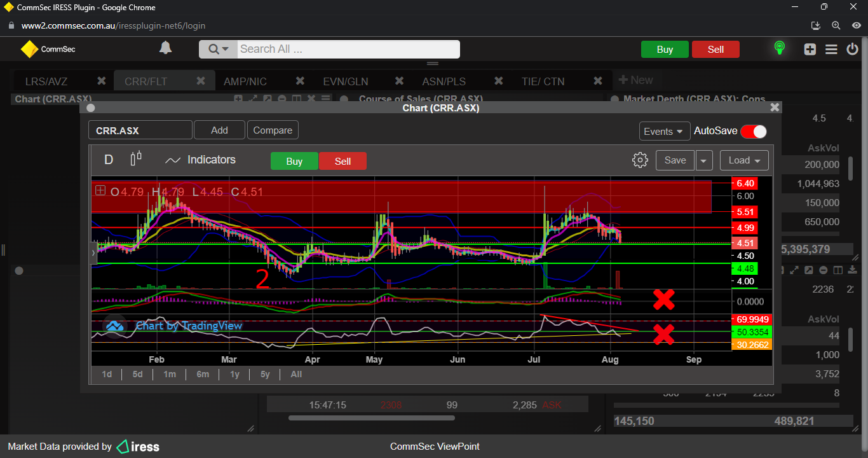Screen dimensions: 868x458
Task: Click the TradingView cloud logo icon
Action: (115, 326)
